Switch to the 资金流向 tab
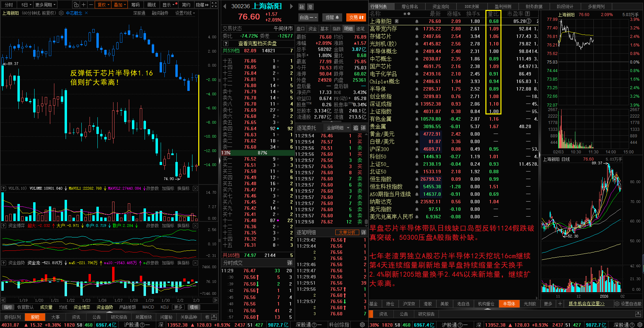Image resolution: width=644 pixels, height=328 pixels. click(x=441, y=6)
